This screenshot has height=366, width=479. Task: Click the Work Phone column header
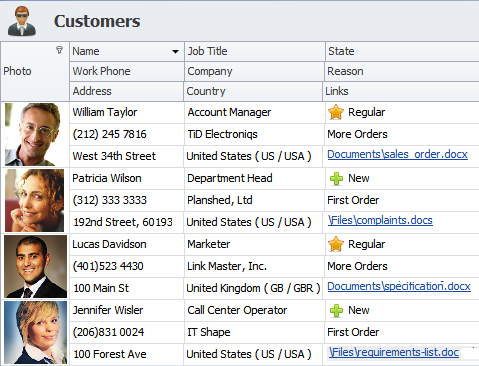click(x=127, y=71)
